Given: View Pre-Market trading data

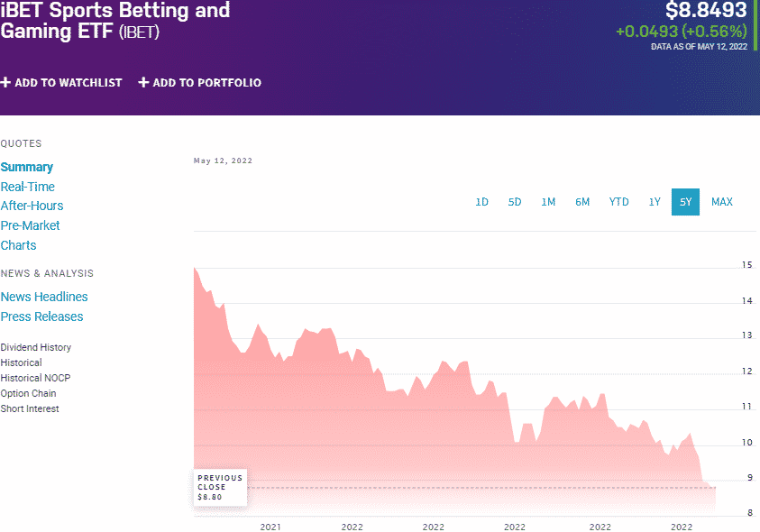Looking at the screenshot, I should click(x=30, y=225).
